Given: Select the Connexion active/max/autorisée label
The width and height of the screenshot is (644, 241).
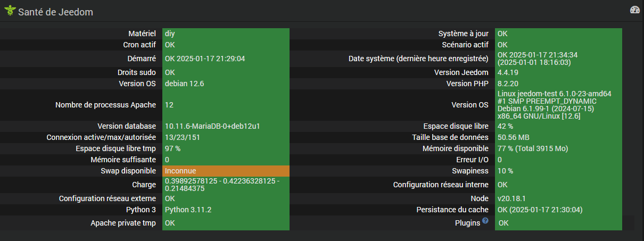Looking at the screenshot, I should [101, 137].
